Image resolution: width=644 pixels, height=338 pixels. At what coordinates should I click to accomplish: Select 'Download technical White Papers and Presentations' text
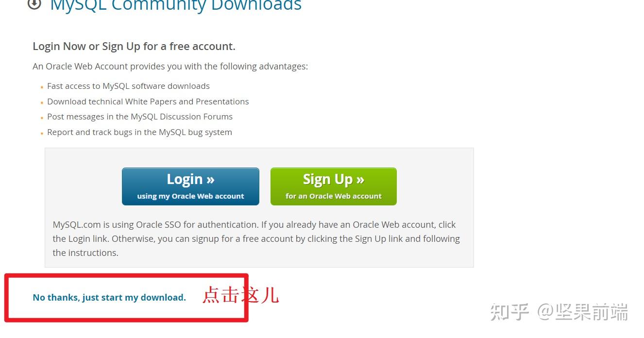148,101
